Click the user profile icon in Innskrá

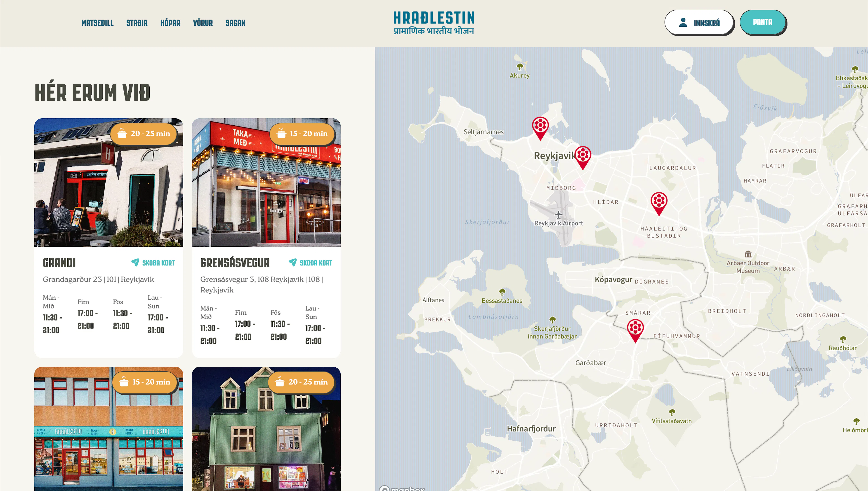tap(683, 22)
